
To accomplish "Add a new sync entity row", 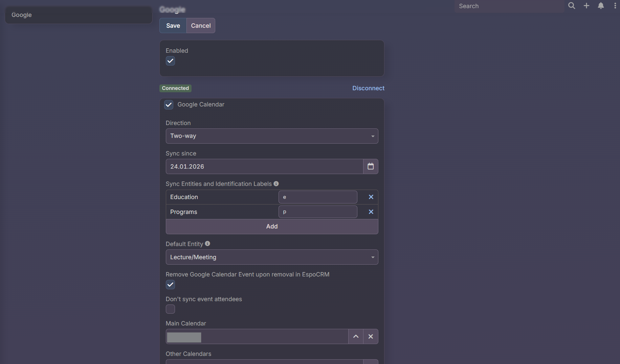I will tap(272, 226).
